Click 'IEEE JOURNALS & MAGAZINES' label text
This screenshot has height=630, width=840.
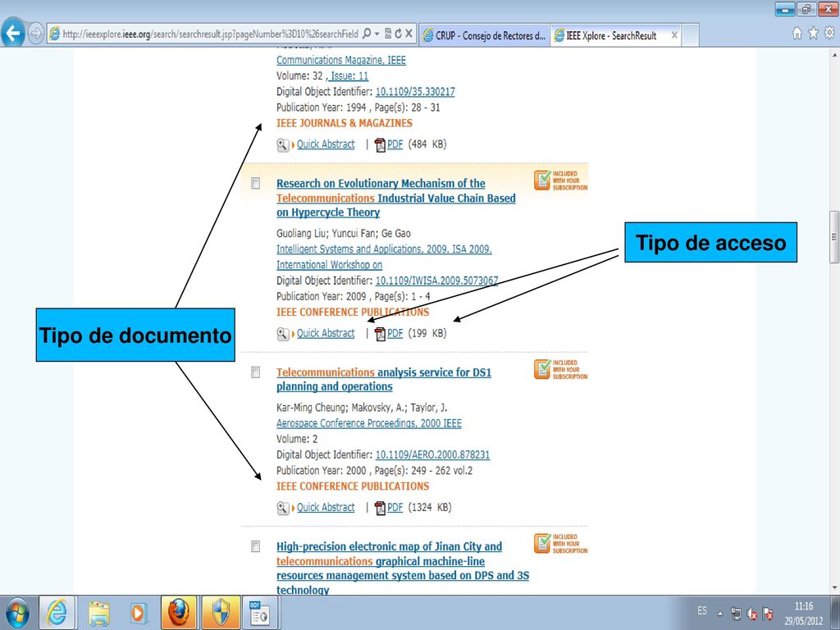pos(344,123)
